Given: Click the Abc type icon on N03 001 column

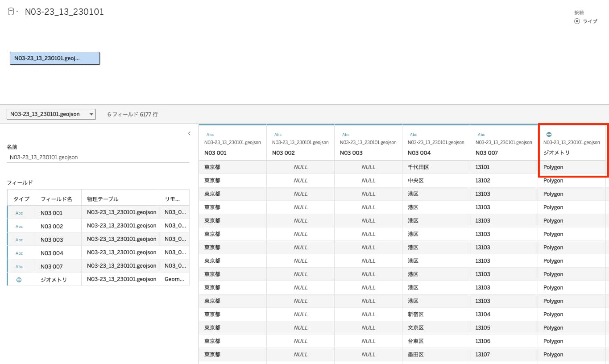Looking at the screenshot, I should tap(210, 134).
